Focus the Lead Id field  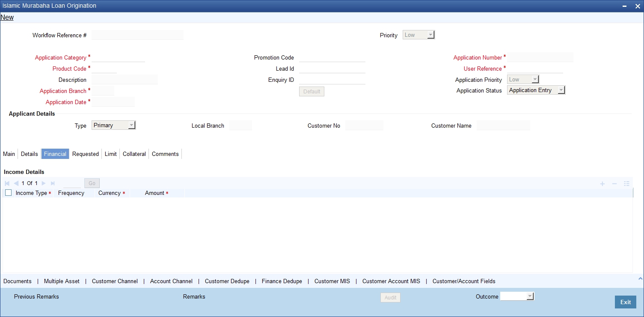coord(332,69)
